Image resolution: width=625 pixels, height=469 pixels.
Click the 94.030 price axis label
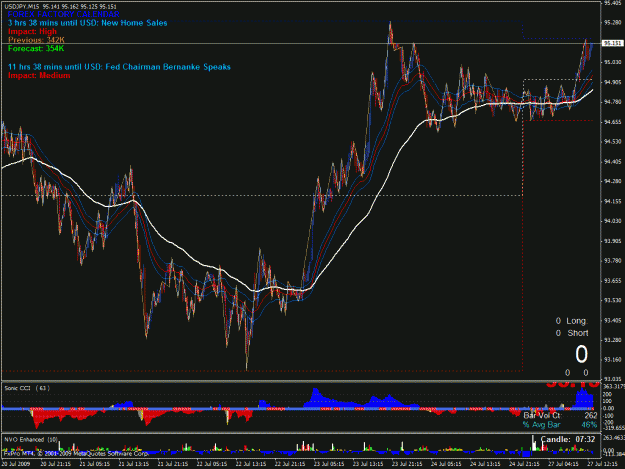pyautogui.click(x=613, y=221)
